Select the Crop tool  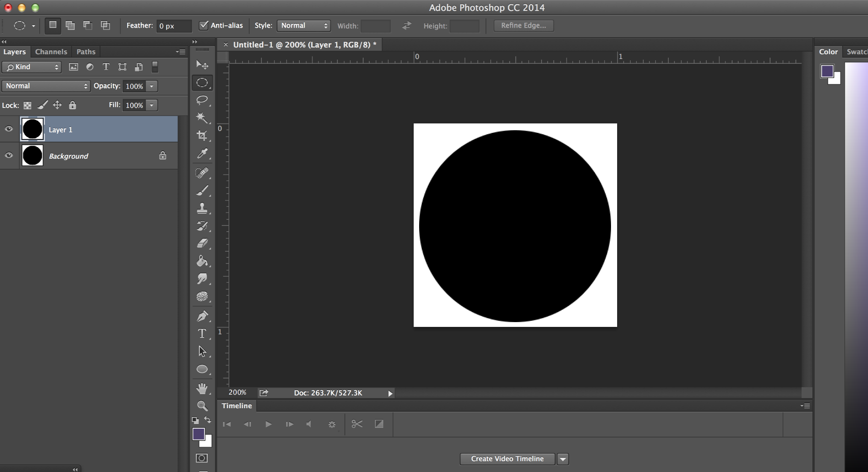coord(201,136)
